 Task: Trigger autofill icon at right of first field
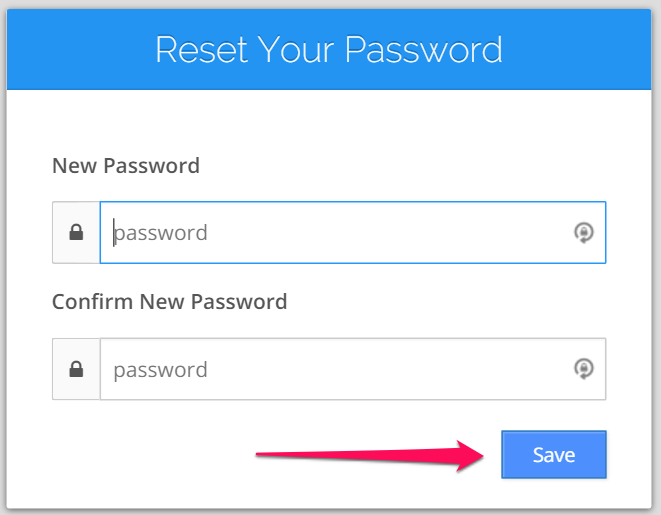583,233
